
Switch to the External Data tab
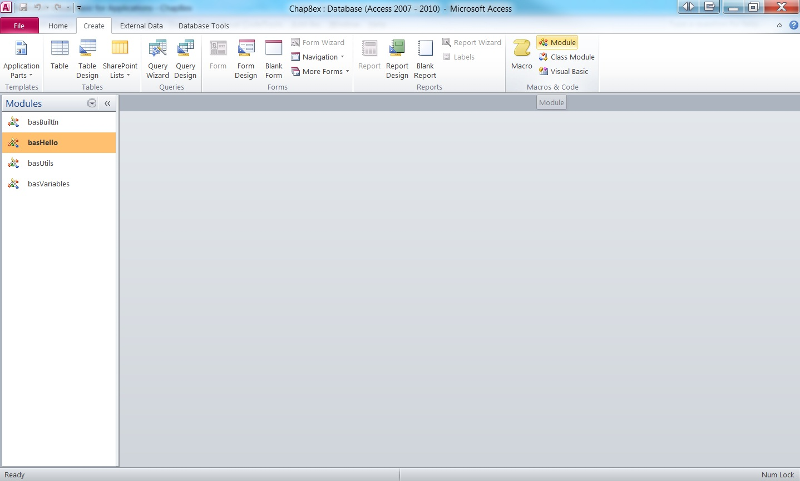coord(141,26)
